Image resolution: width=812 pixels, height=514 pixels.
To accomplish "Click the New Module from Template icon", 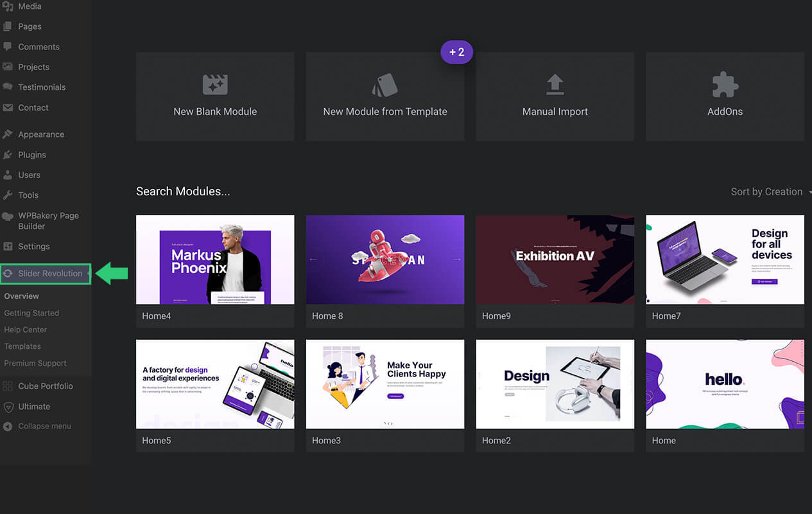I will [x=384, y=85].
